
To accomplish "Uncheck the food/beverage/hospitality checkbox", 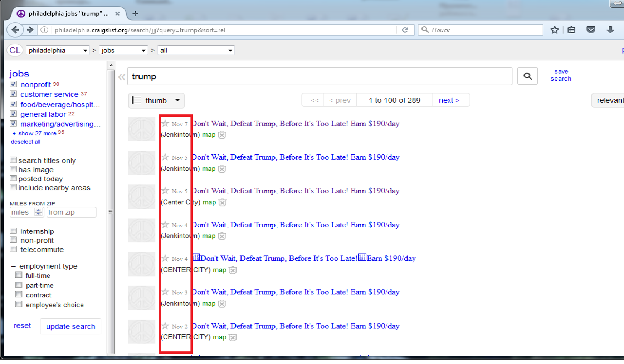I will pos(13,104).
